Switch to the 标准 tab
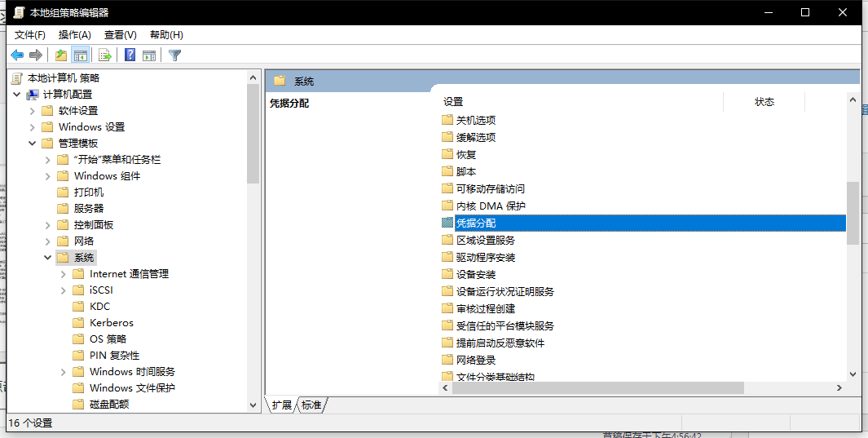The image size is (868, 438). [311, 405]
